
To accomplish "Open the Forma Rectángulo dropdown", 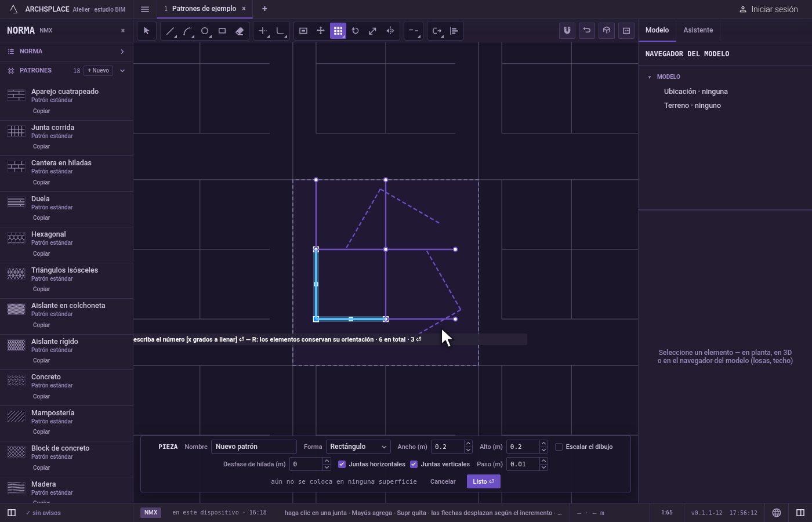I will [358, 447].
